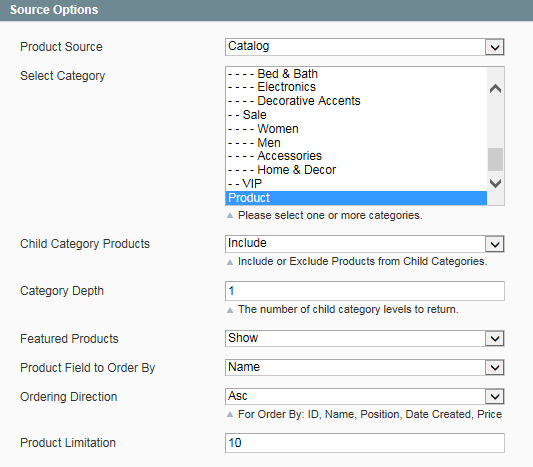Click the category list scroll down arrow

pyautogui.click(x=495, y=183)
